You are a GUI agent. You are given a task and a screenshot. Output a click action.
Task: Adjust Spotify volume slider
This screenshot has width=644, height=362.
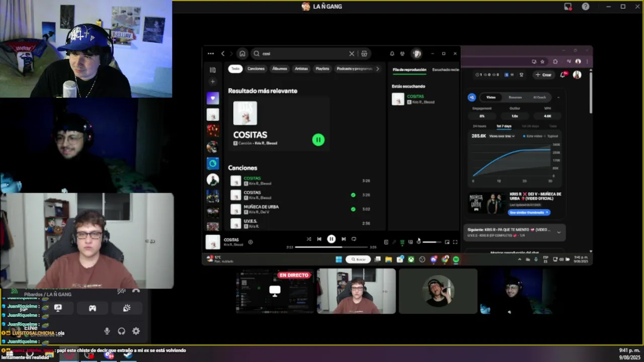(432, 242)
